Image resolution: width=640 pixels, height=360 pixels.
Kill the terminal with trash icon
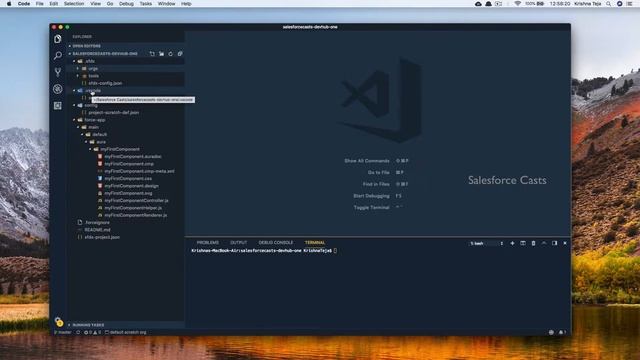533,243
